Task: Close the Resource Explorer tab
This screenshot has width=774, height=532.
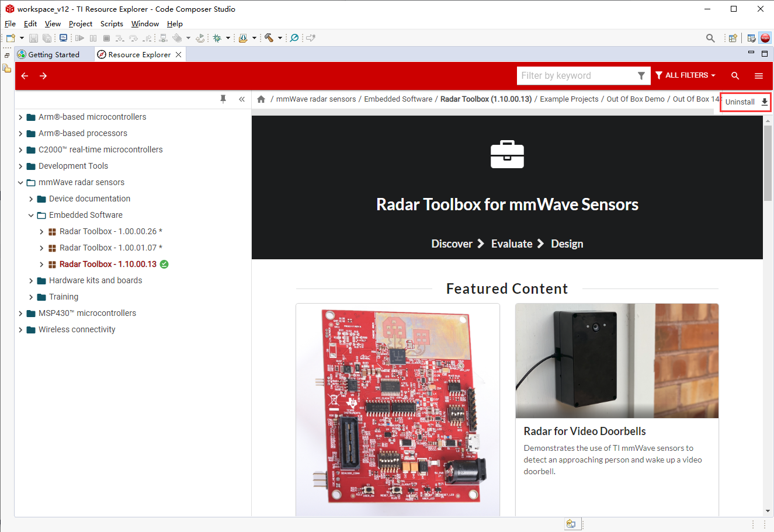Action: pos(179,54)
